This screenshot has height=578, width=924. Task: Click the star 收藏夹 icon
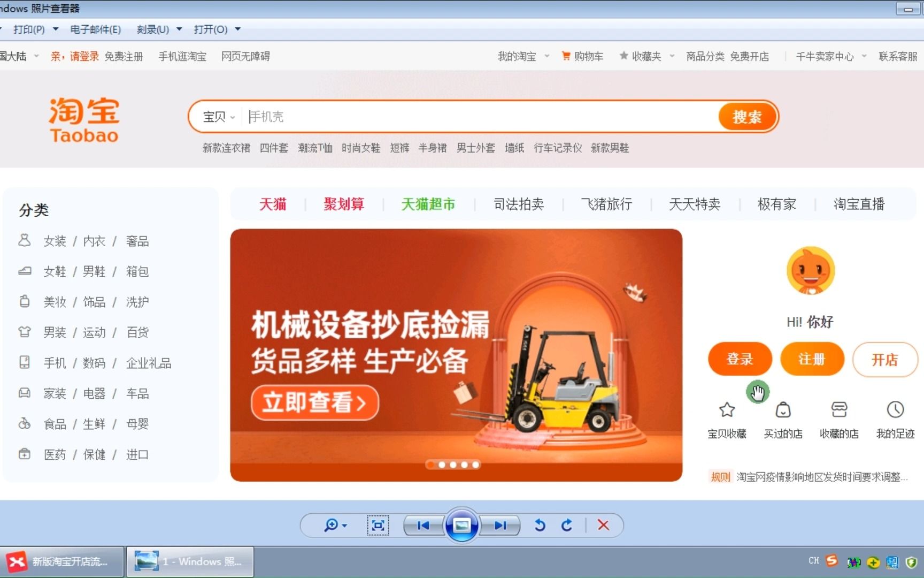[623, 56]
